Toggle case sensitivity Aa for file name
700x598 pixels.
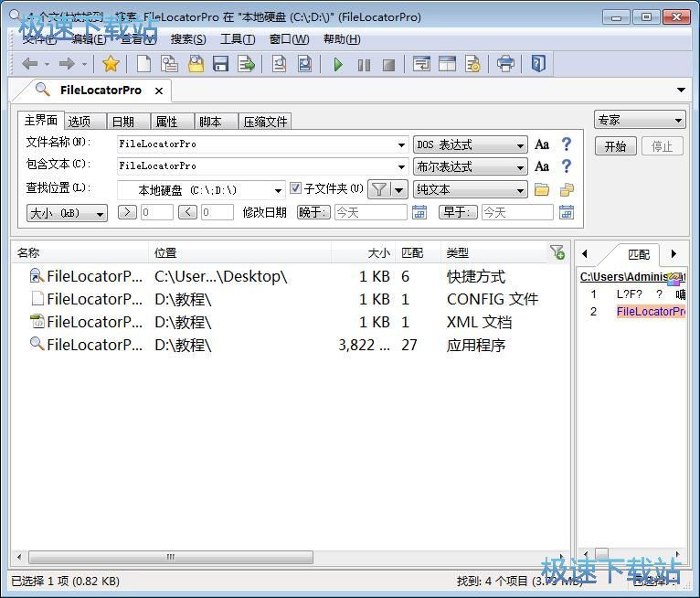click(542, 144)
